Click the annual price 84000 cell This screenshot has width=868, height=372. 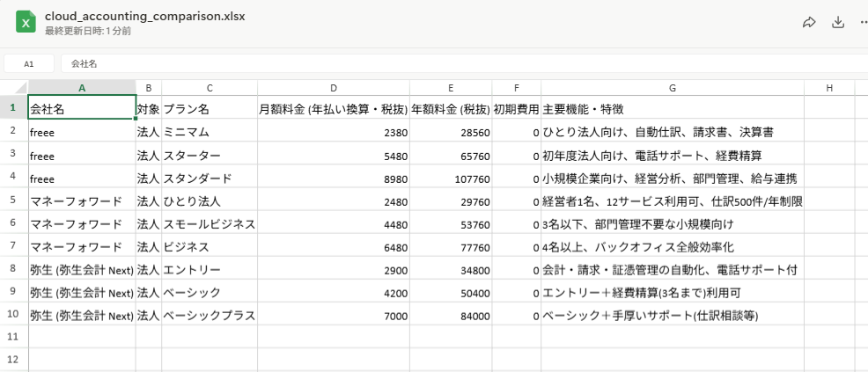451,314
